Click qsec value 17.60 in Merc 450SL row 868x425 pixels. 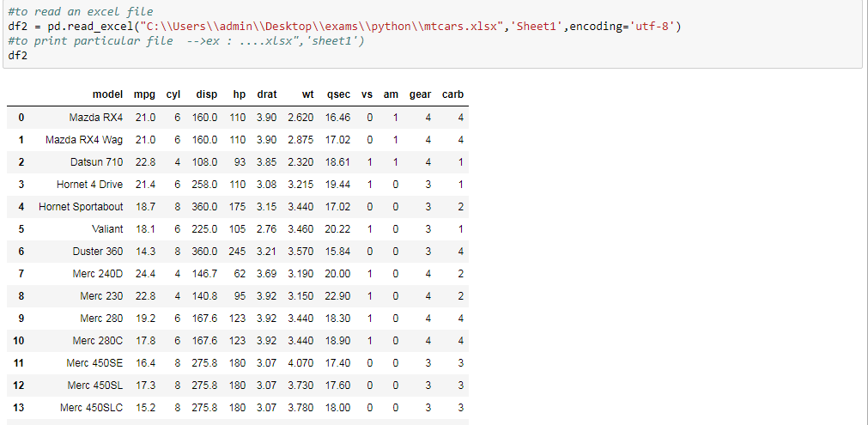(x=337, y=386)
